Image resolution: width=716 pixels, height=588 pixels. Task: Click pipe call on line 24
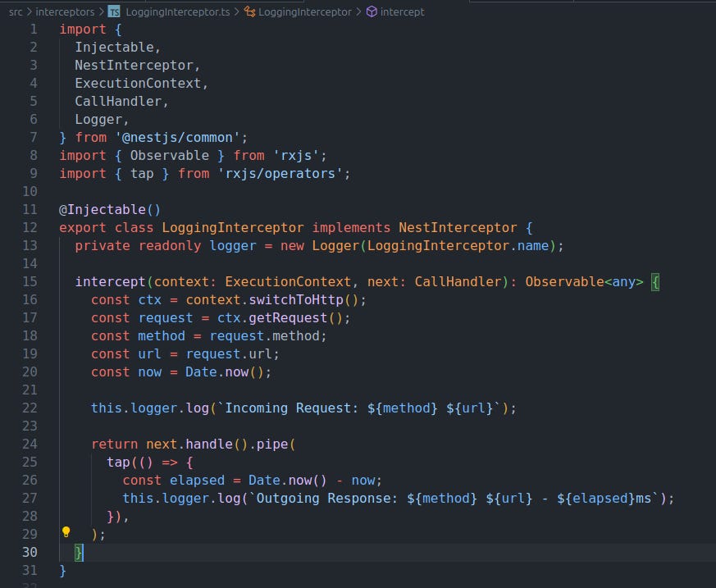point(271,444)
